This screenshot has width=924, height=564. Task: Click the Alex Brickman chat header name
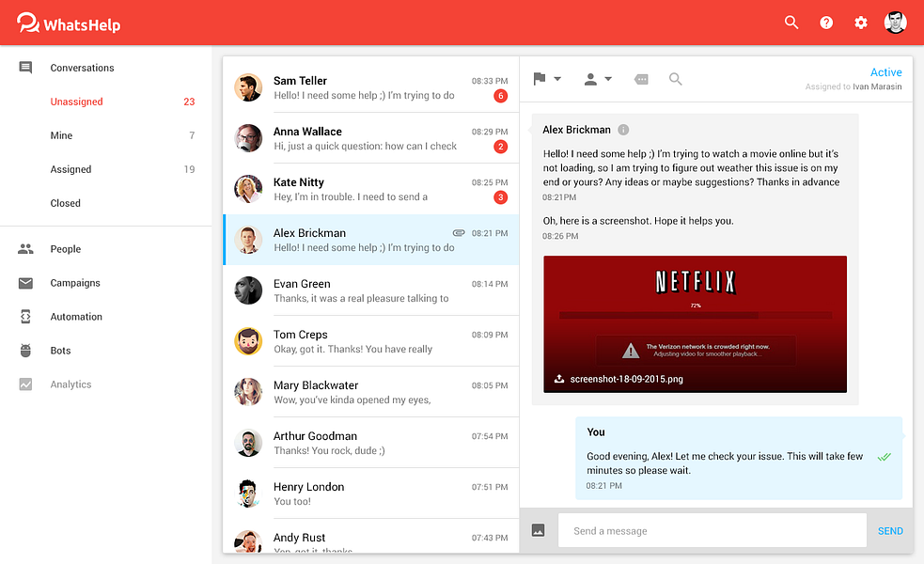[x=576, y=130]
